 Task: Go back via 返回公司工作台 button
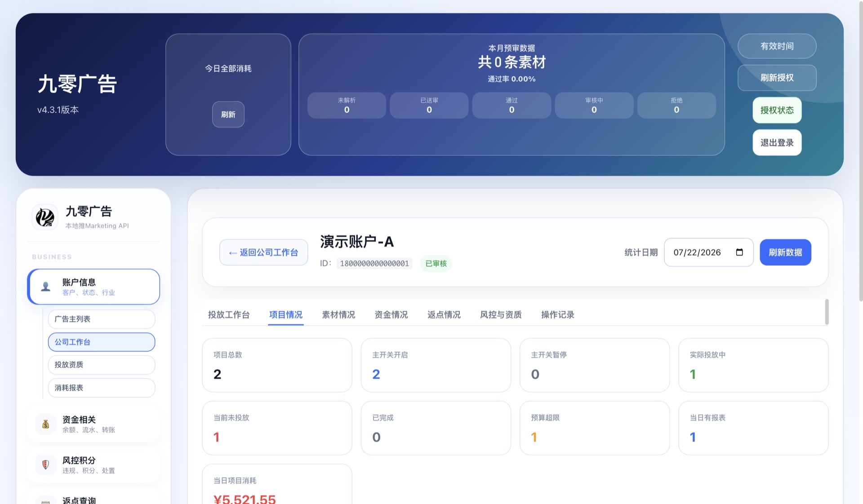pyautogui.click(x=263, y=252)
